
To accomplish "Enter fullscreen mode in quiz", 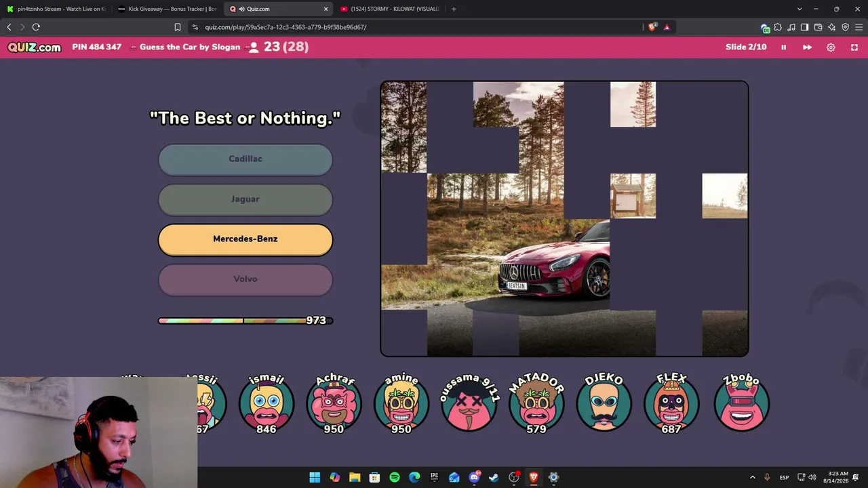I will [x=854, y=47].
